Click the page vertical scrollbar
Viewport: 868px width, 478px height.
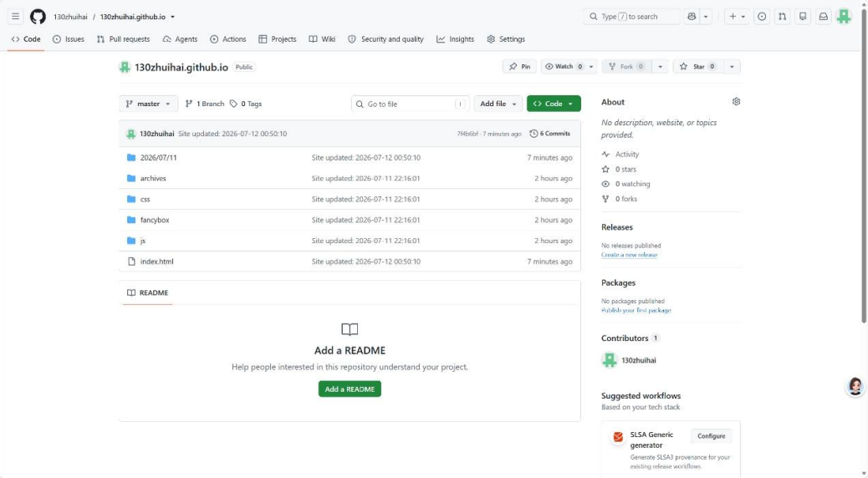click(864, 166)
